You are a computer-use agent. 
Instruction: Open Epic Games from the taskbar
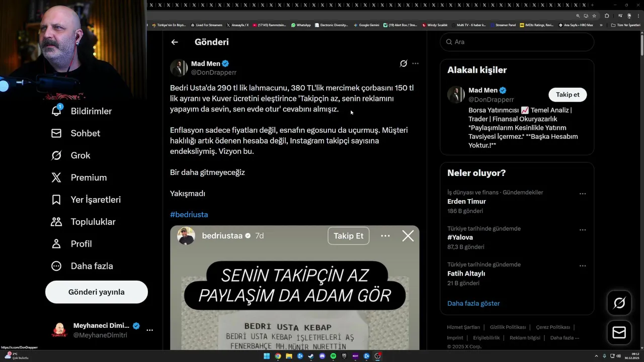tap(344, 356)
